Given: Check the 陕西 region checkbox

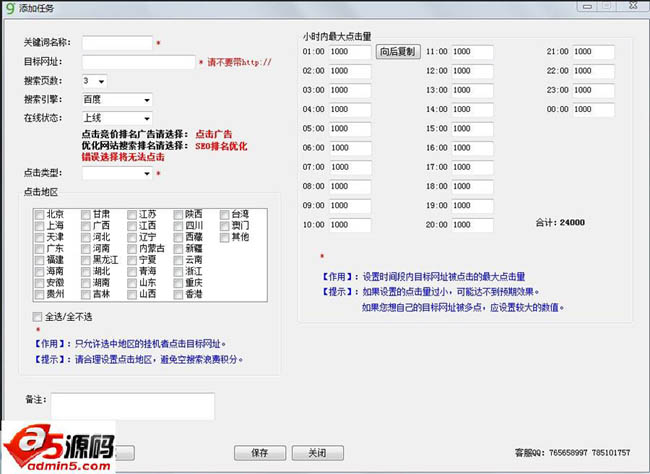Looking at the screenshot, I should (x=178, y=215).
